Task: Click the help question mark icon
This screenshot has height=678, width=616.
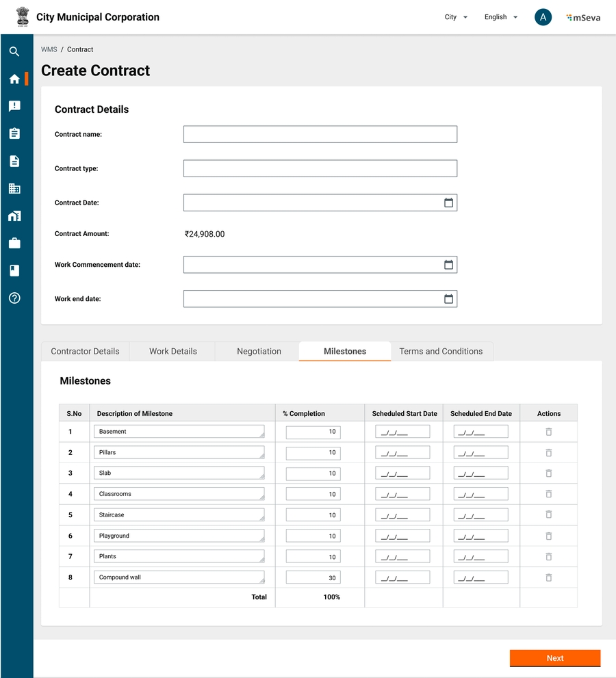Action: coord(14,298)
